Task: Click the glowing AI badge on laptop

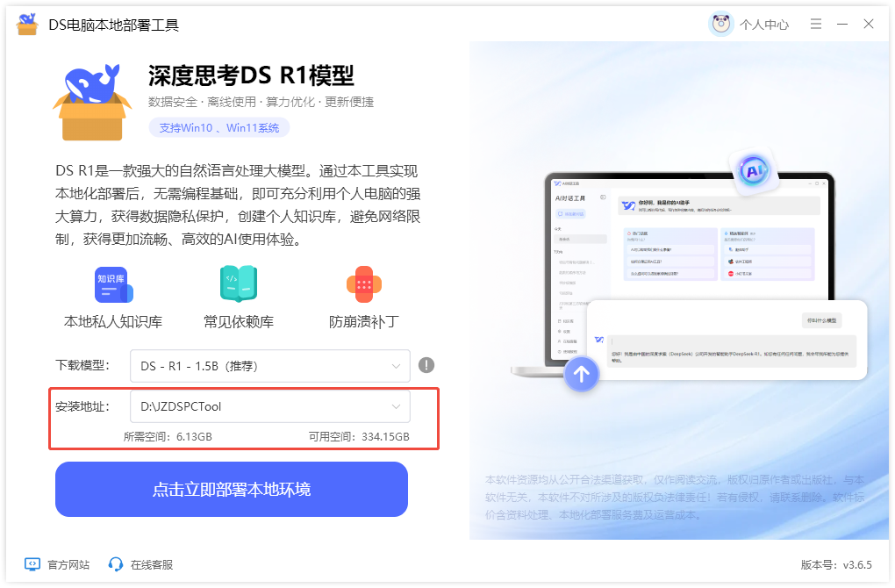Action: tap(754, 170)
